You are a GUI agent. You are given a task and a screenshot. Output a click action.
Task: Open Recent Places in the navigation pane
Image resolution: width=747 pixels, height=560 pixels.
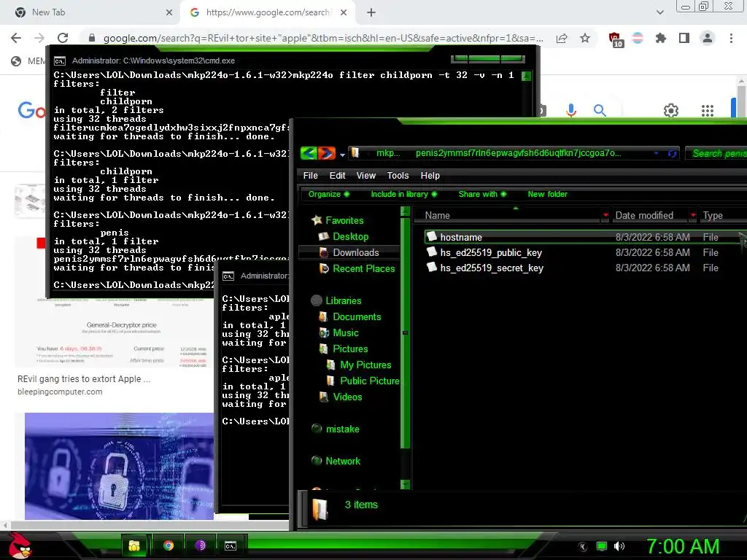363,268
